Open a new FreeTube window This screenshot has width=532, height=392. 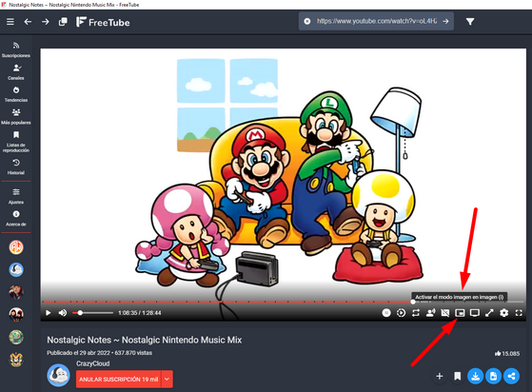(63, 22)
